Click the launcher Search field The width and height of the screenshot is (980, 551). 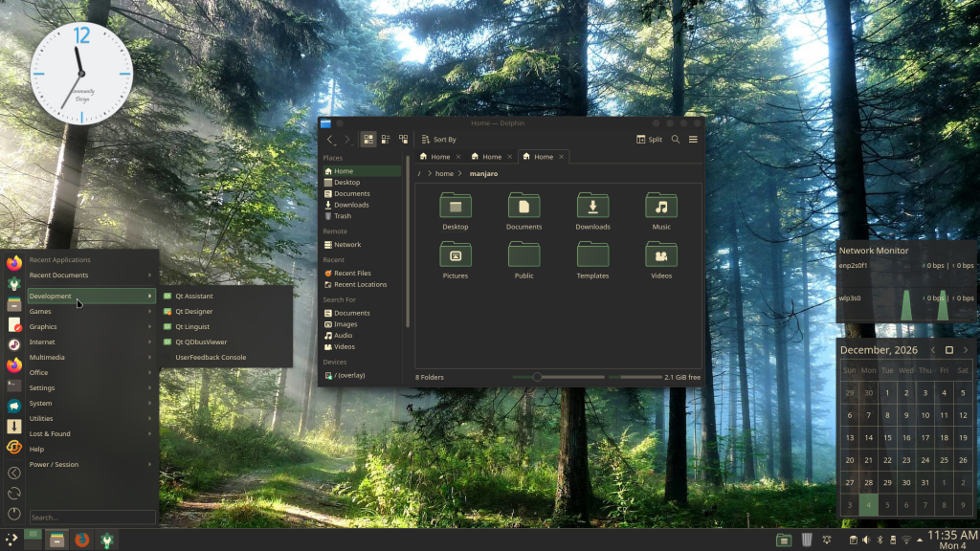tap(92, 517)
